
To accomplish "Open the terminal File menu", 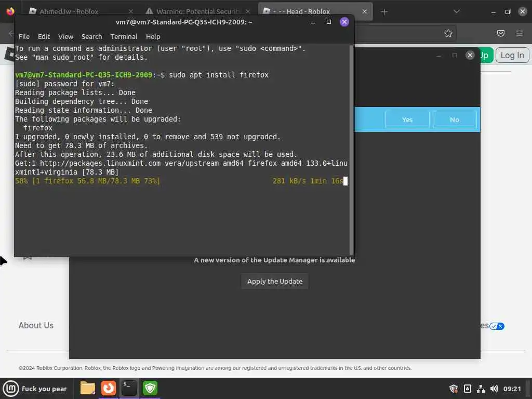I will pos(24,37).
